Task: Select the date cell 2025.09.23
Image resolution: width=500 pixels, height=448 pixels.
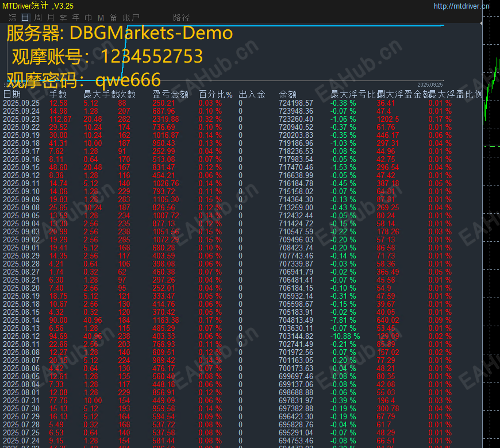Action: 21,119
